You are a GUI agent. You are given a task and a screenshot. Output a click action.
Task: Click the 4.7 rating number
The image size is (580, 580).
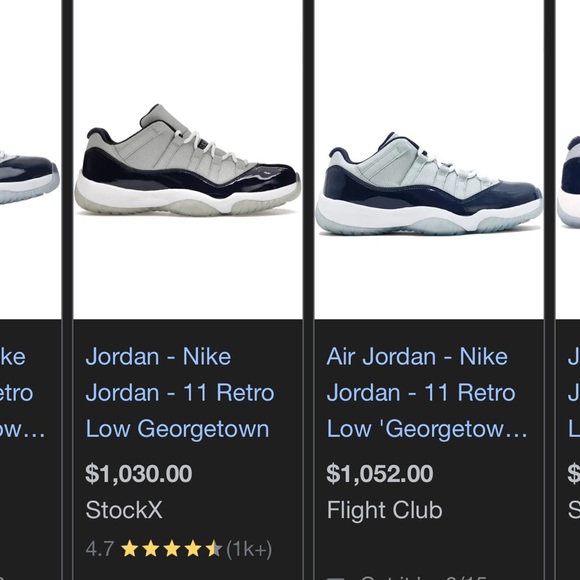click(100, 549)
